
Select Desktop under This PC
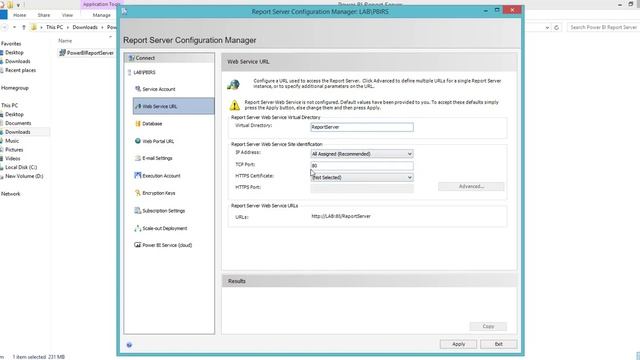point(14,114)
